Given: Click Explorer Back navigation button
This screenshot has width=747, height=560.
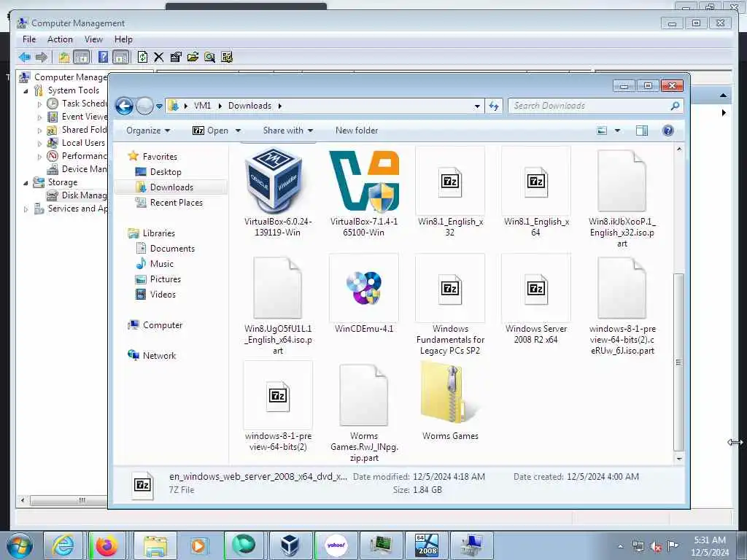Looking at the screenshot, I should [x=124, y=106].
